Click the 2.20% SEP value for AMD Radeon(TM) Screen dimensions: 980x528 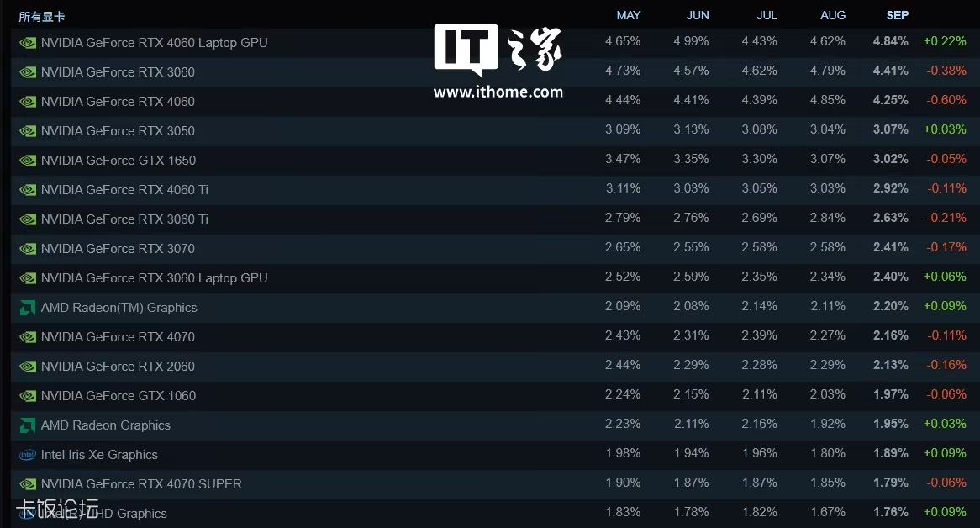(x=890, y=306)
